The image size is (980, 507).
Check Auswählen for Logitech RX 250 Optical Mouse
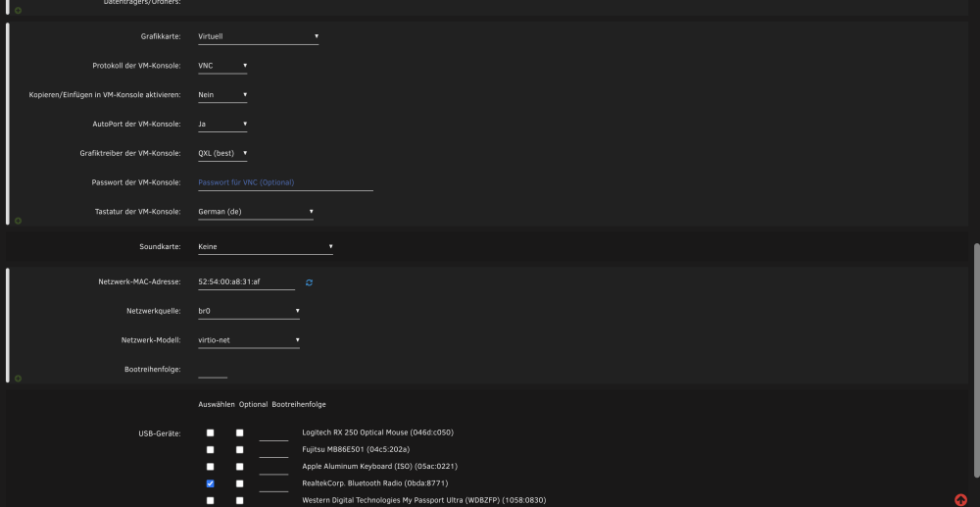(x=210, y=432)
